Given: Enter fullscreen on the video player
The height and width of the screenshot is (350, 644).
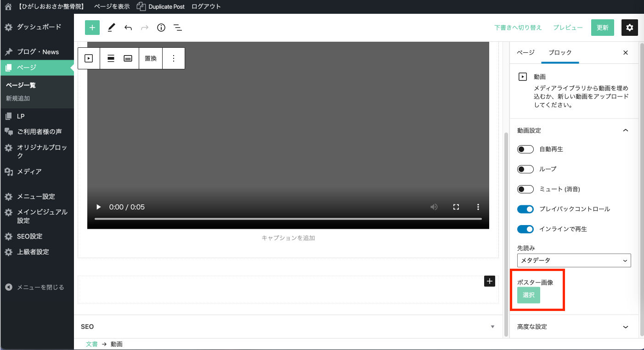Looking at the screenshot, I should coord(456,207).
